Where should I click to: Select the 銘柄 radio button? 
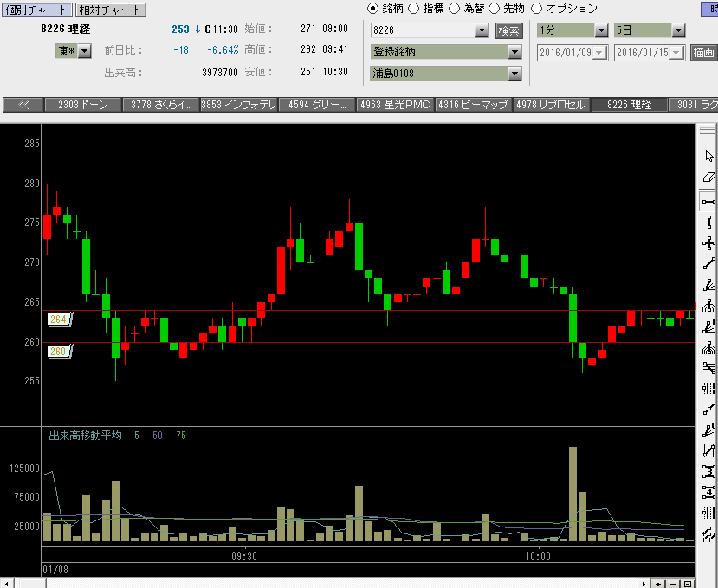[372, 9]
